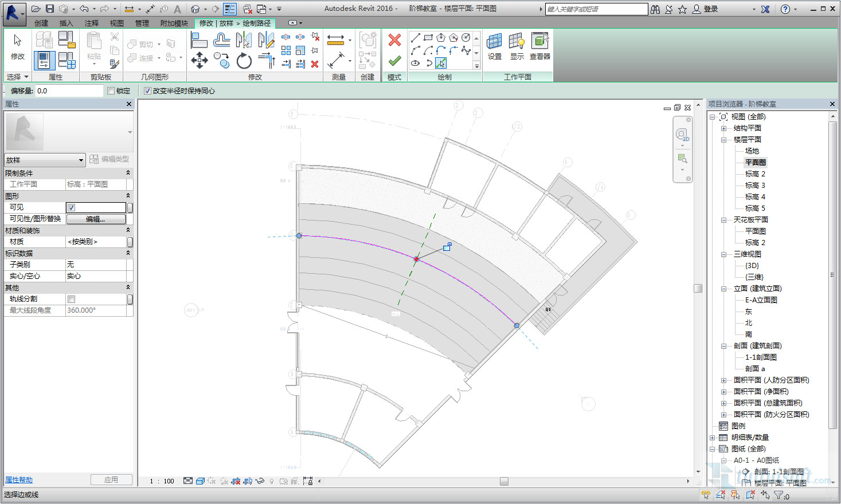This screenshot has width=841, height=504.
Task: Toggle the 轨线分割 checkbox in properties
Action: [72, 299]
